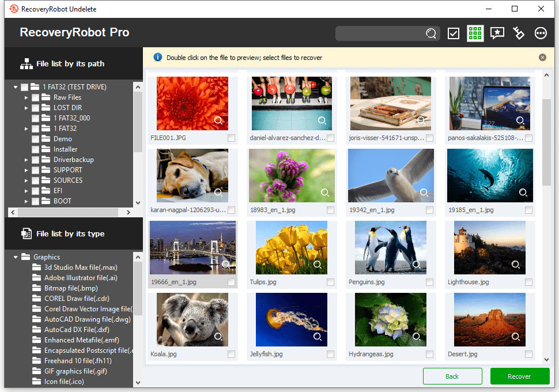The image size is (559, 392).
Task: Expand the 1 FAT32 folder node
Action: 26,129
